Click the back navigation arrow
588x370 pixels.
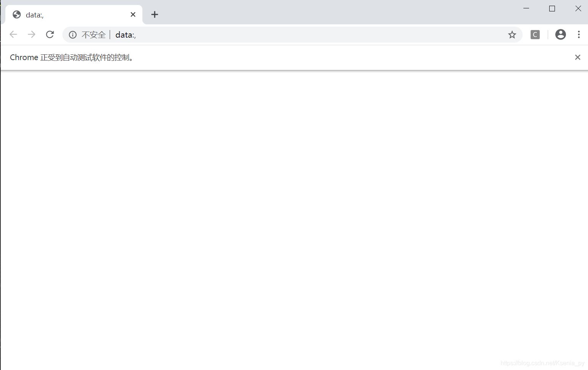(x=13, y=34)
